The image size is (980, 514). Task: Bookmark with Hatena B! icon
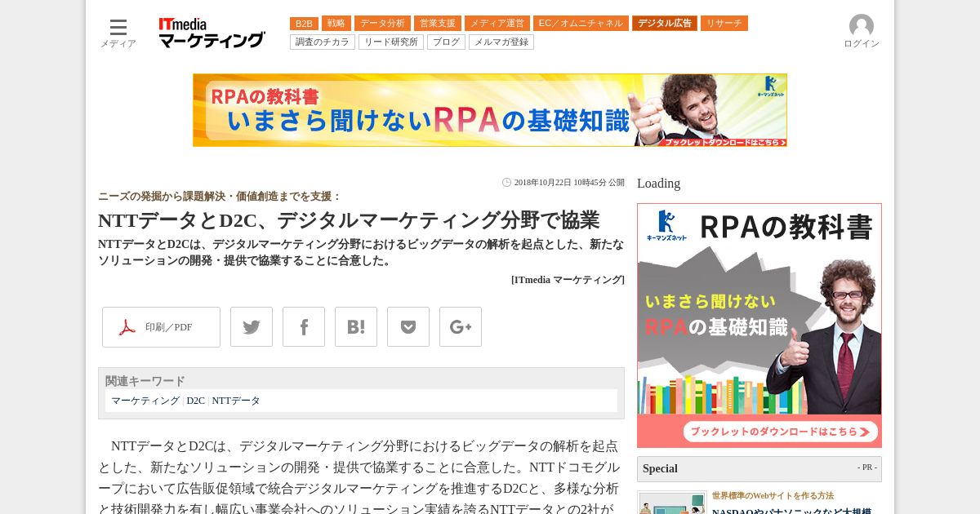coord(356,327)
